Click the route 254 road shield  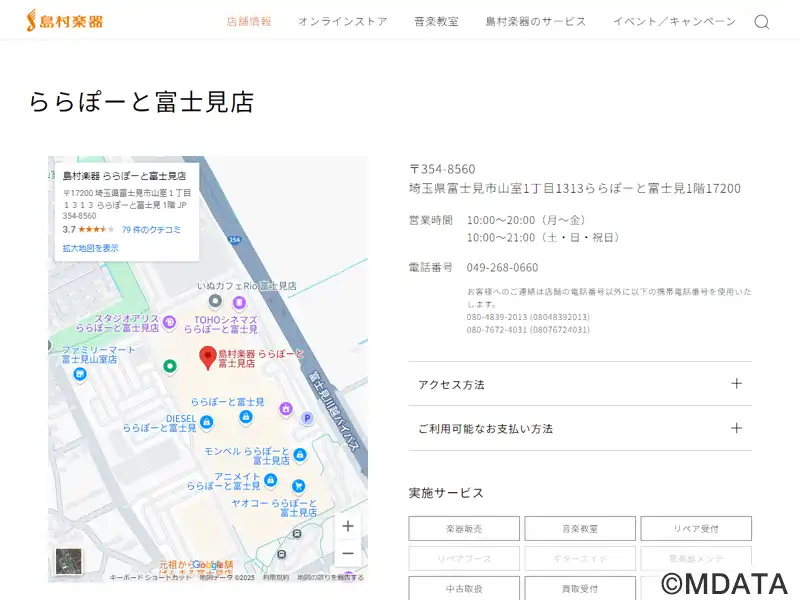coord(234,239)
